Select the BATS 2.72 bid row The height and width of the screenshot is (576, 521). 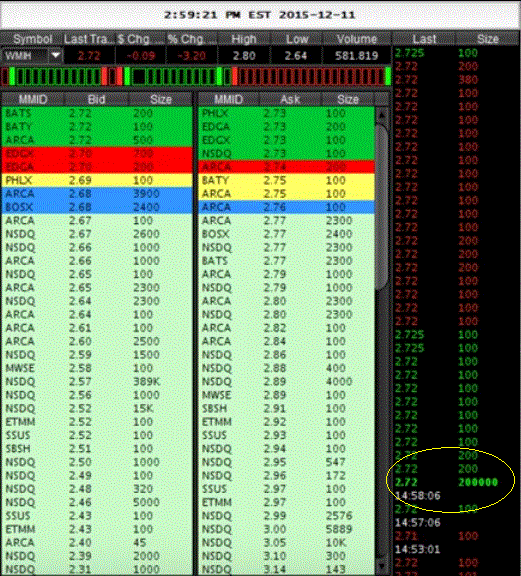tap(97, 113)
